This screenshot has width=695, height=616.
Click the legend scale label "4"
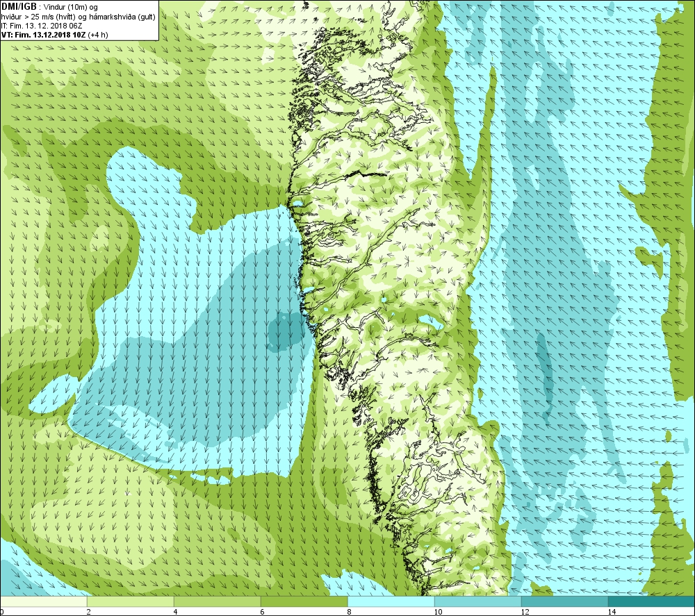pos(176,612)
